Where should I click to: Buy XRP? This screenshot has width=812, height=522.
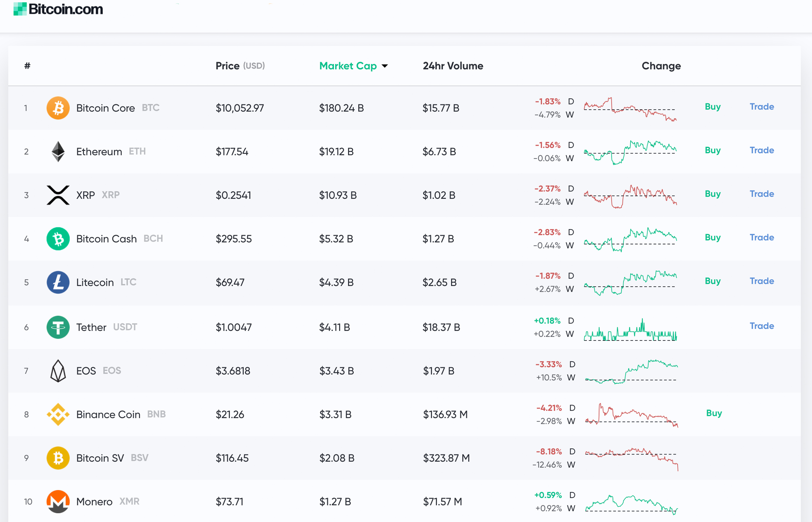713,194
